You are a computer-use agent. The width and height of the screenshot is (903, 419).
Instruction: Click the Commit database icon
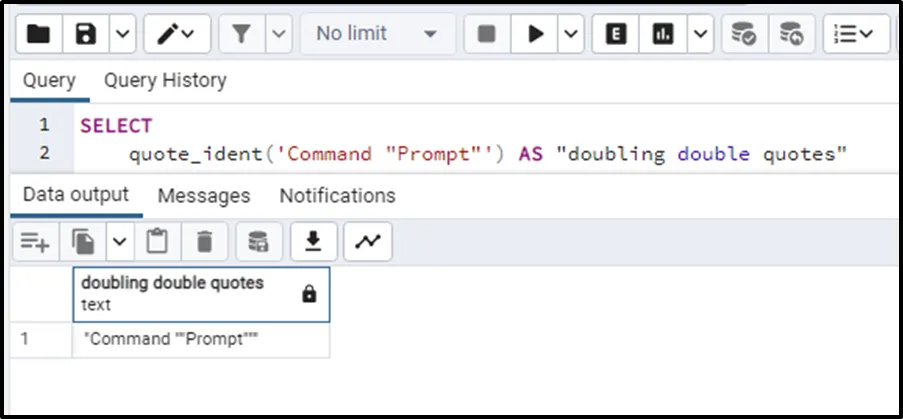pyautogui.click(x=743, y=34)
